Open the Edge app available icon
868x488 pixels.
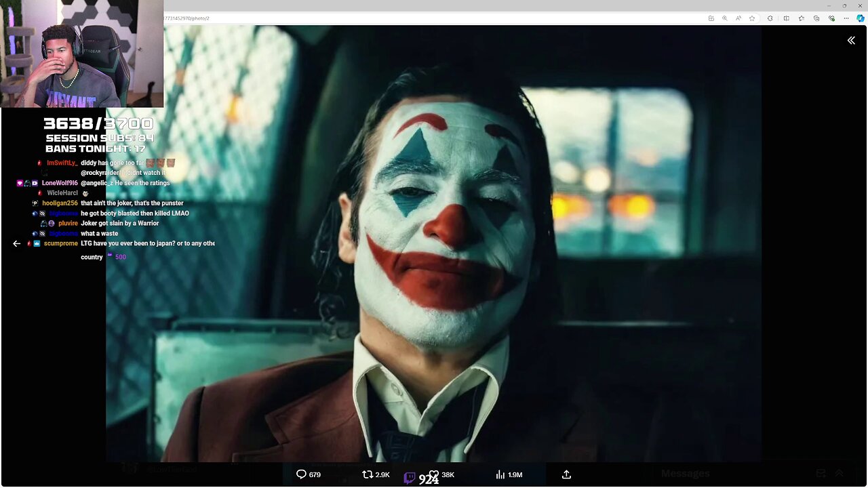coord(711,18)
